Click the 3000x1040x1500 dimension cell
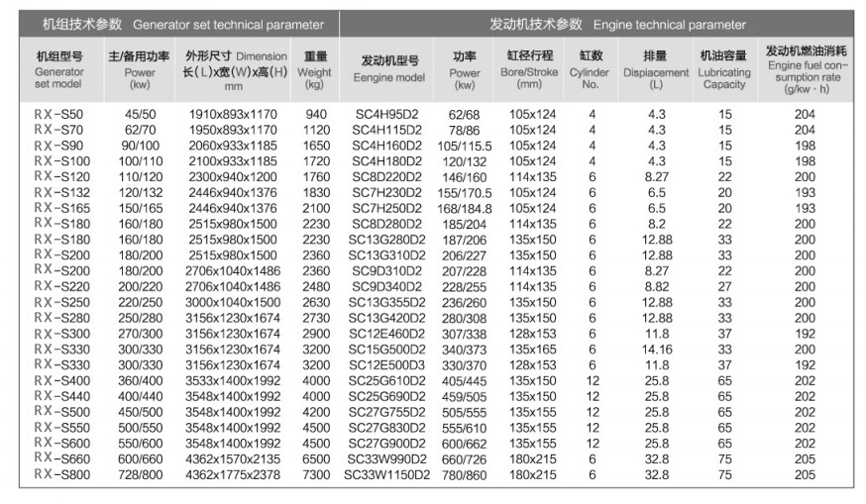The height and width of the screenshot is (504, 866). [x=233, y=303]
